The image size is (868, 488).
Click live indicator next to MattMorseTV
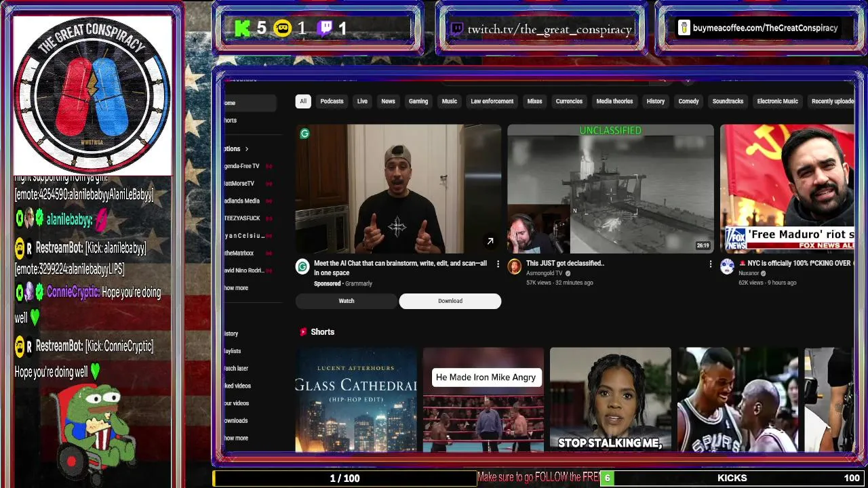[269, 184]
